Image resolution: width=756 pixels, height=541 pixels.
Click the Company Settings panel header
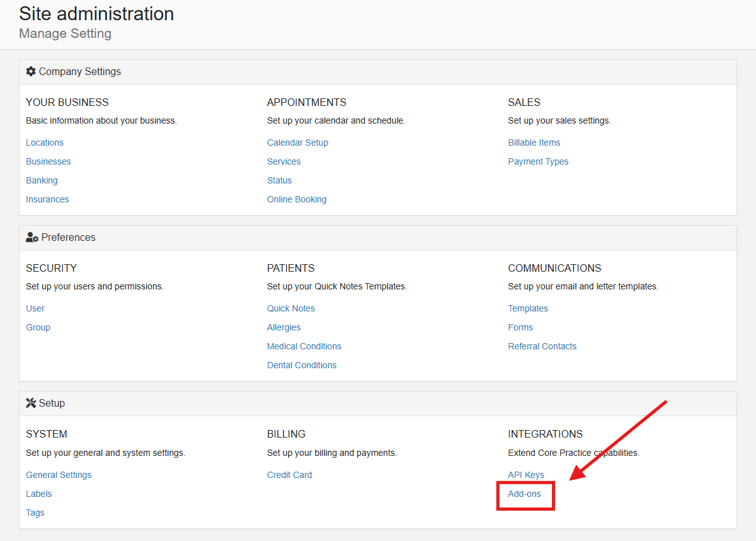point(378,72)
